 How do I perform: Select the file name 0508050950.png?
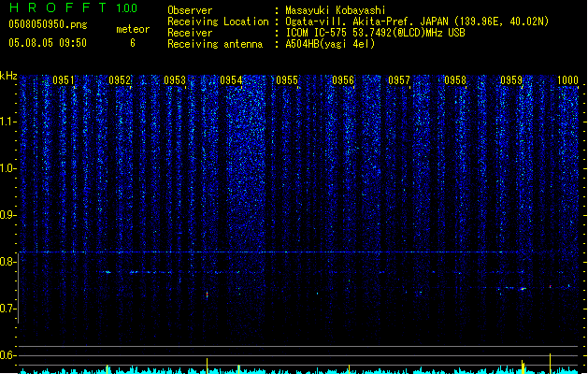48,24
